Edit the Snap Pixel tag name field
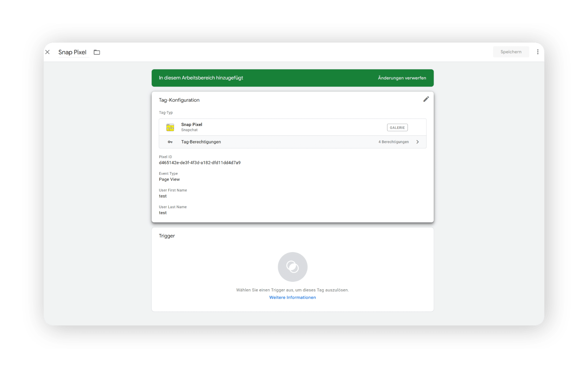The height and width of the screenshot is (368, 588). tap(72, 52)
